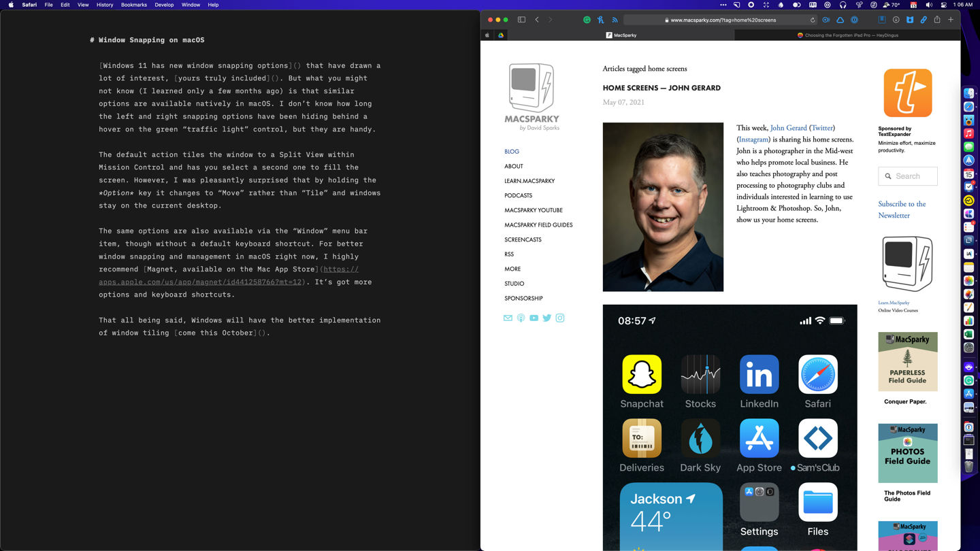Open the pinned Apple tab

487,35
